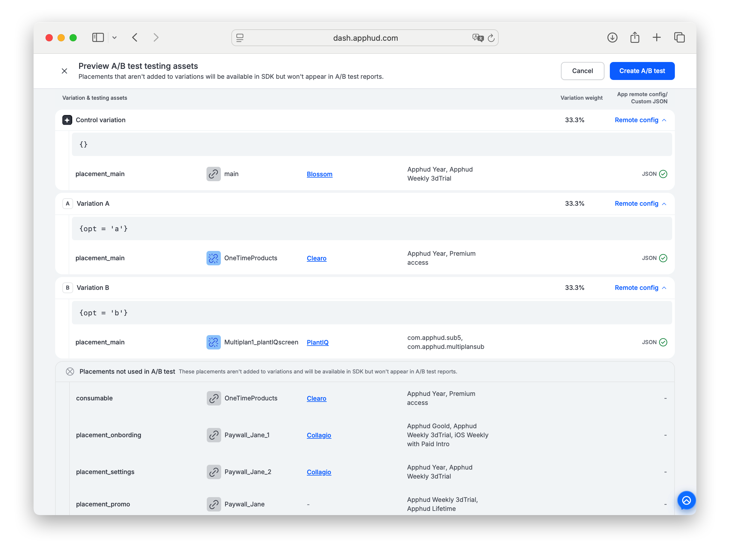Viewport: 730px width, 560px height.
Task: Click the Cancel button
Action: pos(582,71)
